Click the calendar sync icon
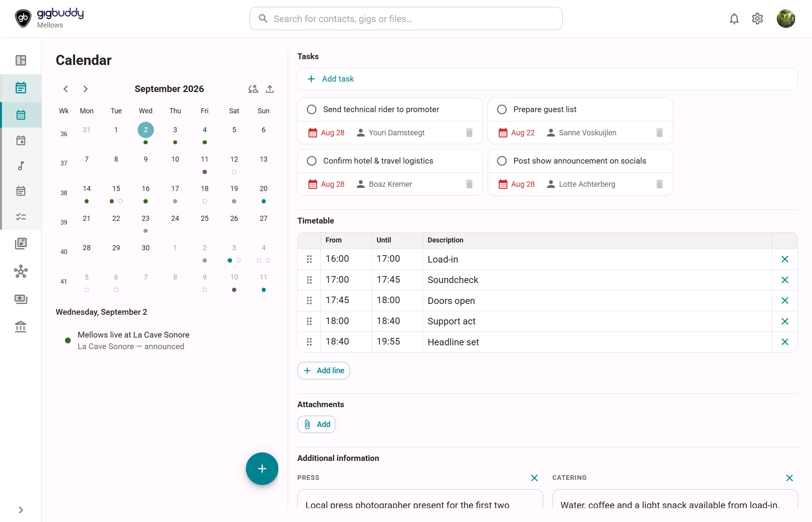 (x=253, y=89)
